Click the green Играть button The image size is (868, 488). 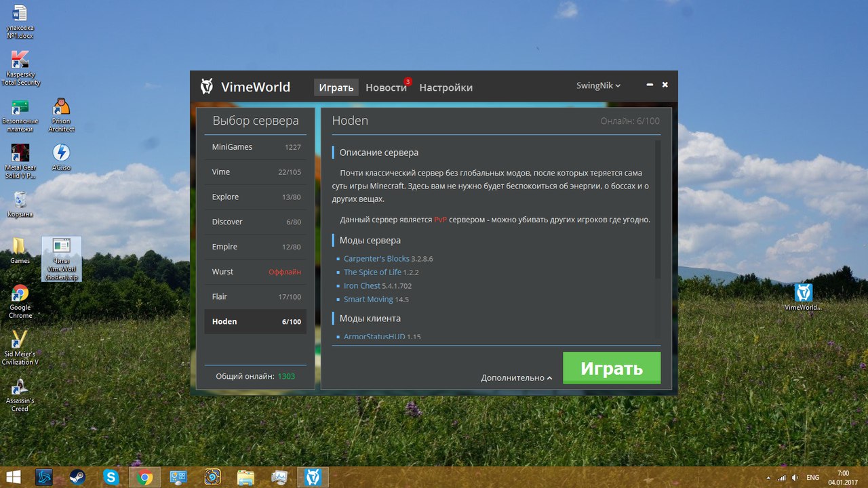coord(612,368)
